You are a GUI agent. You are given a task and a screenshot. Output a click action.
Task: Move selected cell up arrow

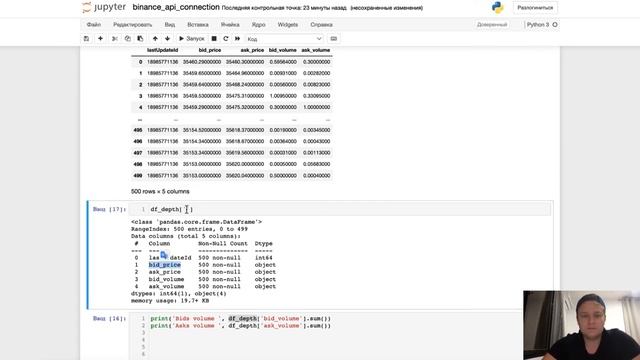coord(155,38)
